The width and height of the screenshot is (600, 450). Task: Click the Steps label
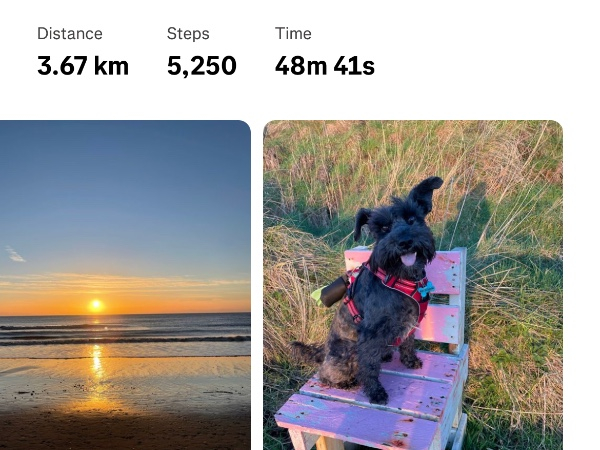tap(188, 34)
